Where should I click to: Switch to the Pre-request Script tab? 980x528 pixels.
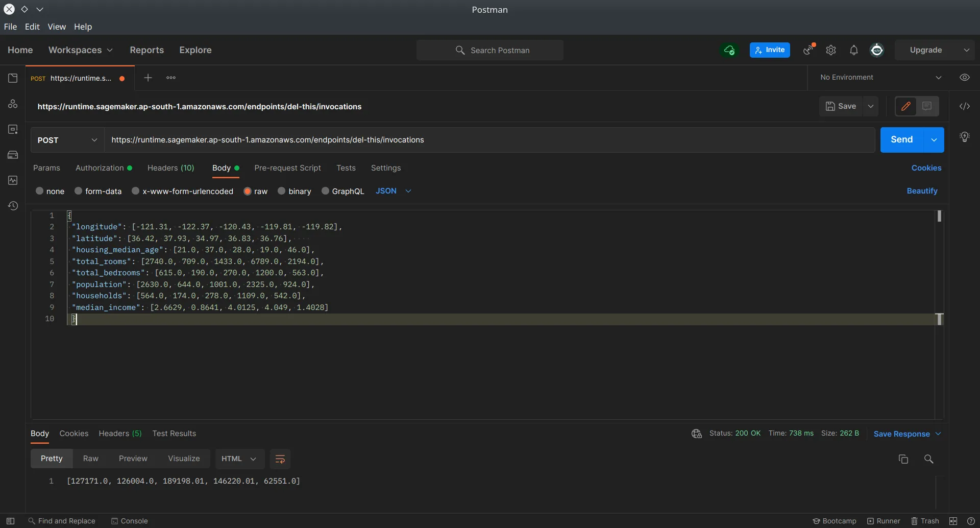(288, 168)
